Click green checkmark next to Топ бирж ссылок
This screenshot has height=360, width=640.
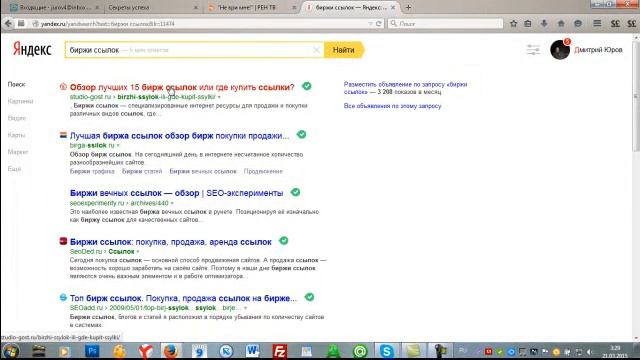tap(309, 297)
